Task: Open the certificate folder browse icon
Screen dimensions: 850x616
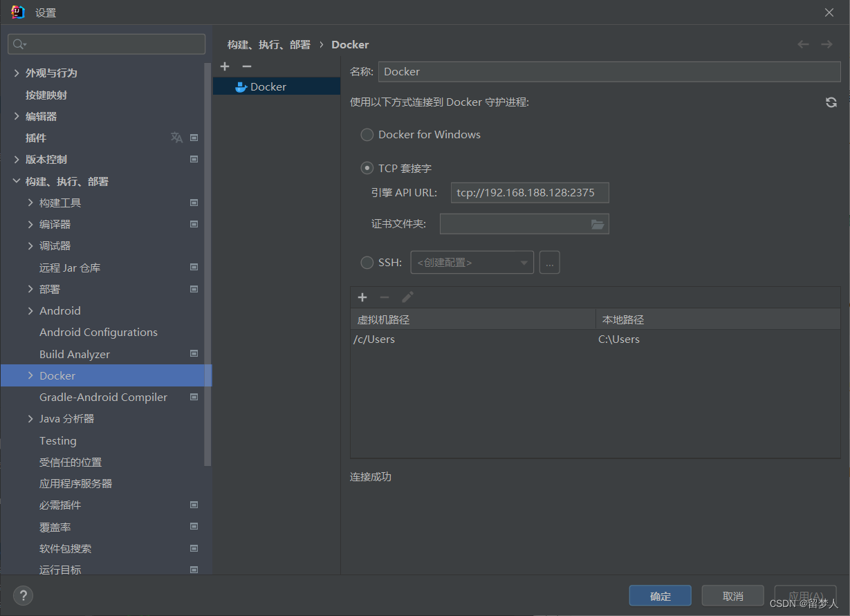Action: pos(598,224)
